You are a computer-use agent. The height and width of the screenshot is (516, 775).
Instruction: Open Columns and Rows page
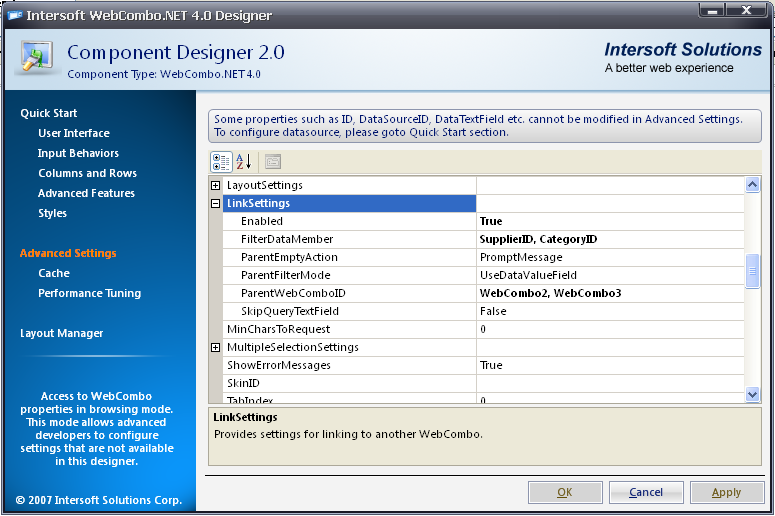click(87, 173)
